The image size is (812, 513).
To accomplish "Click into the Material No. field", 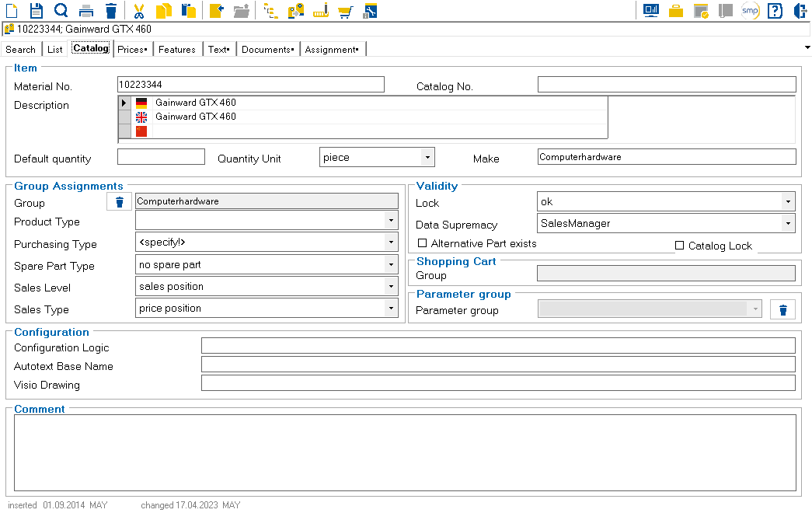I will tap(251, 85).
